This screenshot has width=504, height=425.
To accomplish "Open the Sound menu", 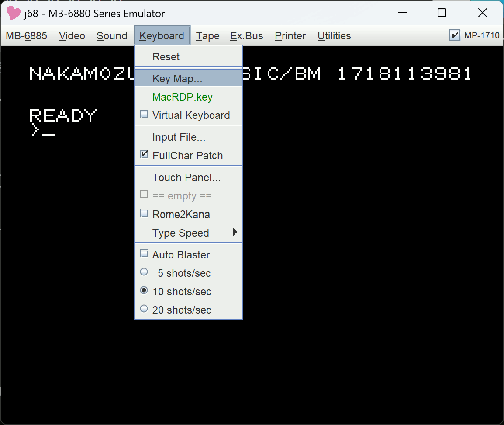I will pos(112,36).
